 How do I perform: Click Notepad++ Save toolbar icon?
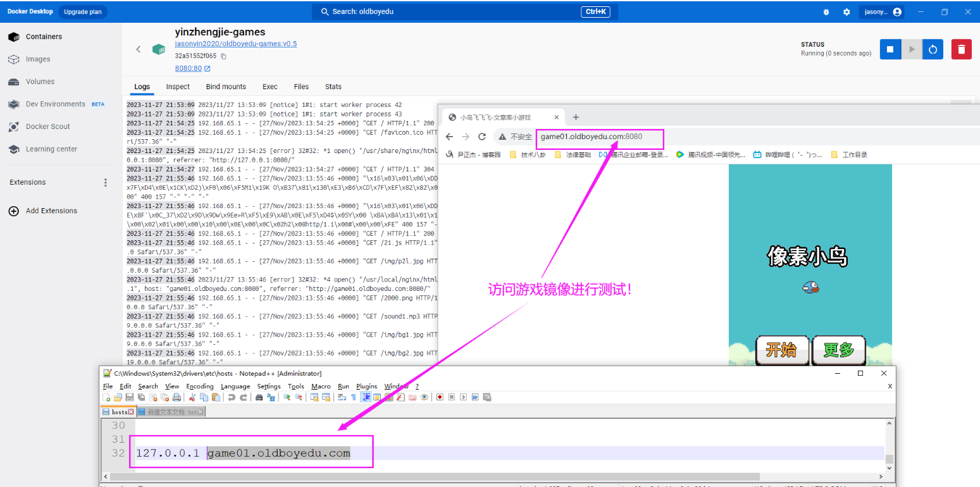pyautogui.click(x=129, y=397)
